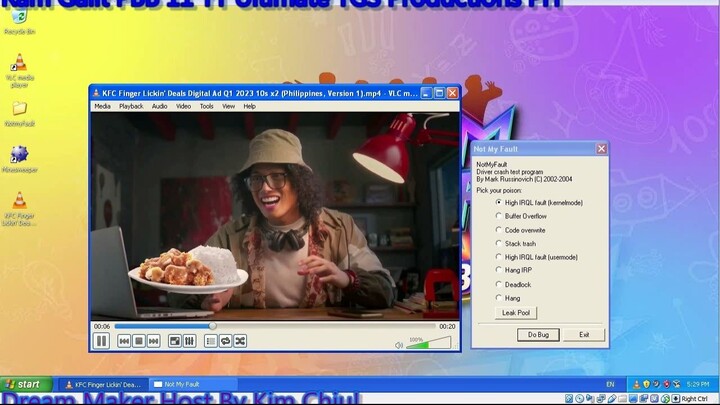This screenshot has height=405, width=720.
Task: Mute audio via the speaker icon
Action: 399,344
